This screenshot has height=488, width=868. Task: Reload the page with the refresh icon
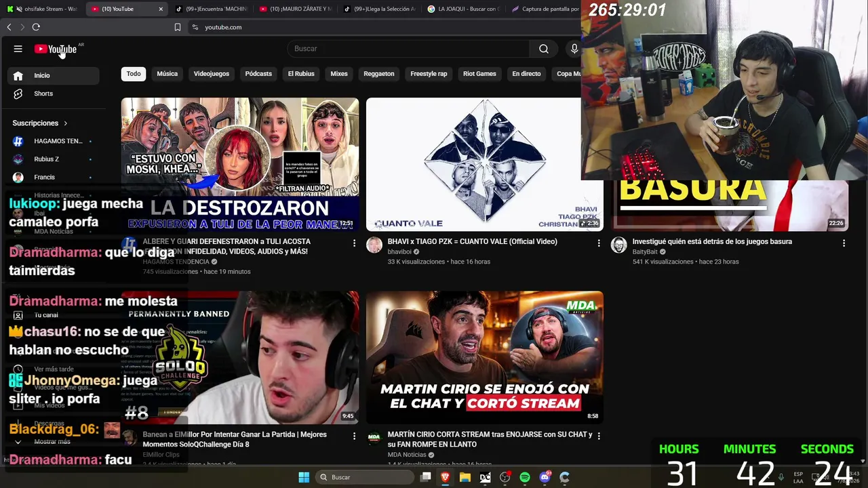click(x=36, y=27)
